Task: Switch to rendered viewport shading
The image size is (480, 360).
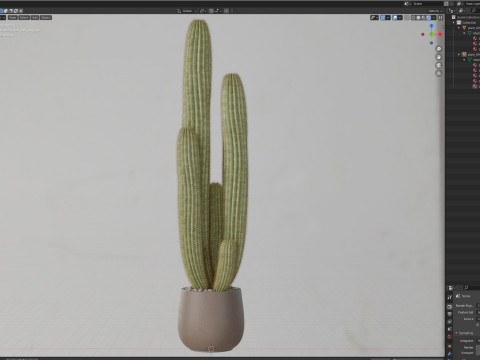Action: [x=429, y=17]
